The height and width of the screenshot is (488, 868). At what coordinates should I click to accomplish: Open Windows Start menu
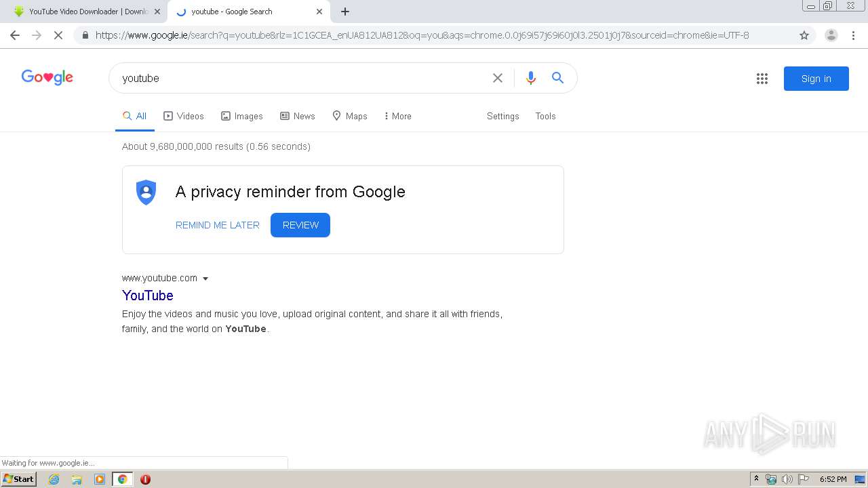[x=18, y=479]
